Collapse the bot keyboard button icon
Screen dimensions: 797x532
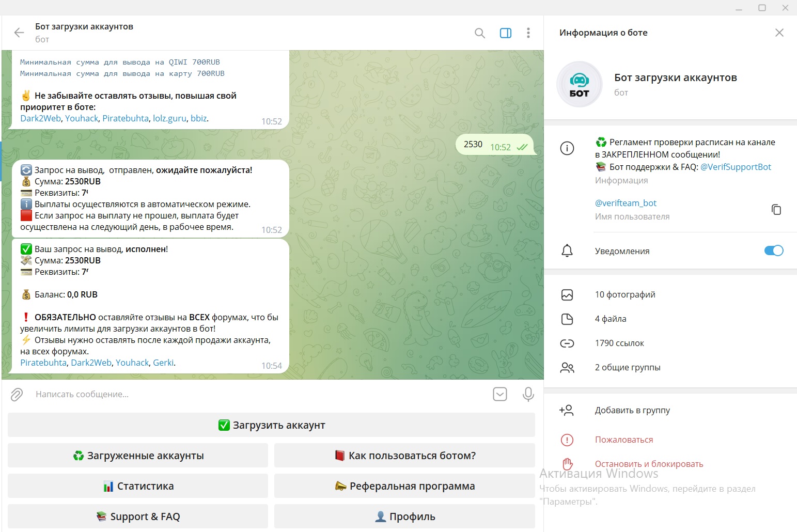coord(499,395)
